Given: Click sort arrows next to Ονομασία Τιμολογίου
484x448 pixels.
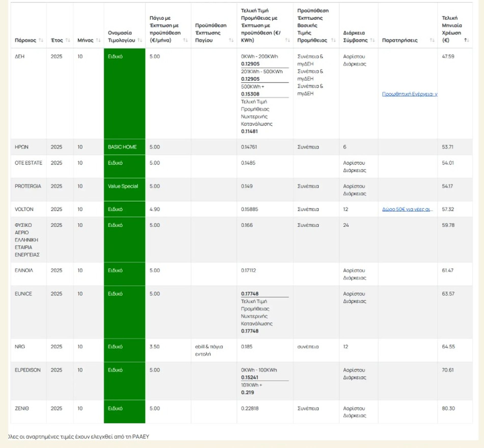Looking at the screenshot, I should tap(140, 40).
